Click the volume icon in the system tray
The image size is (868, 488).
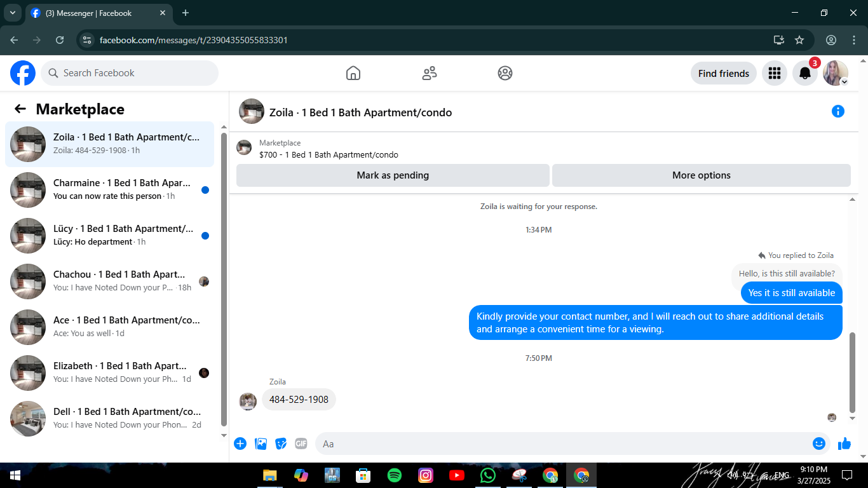[x=733, y=475]
